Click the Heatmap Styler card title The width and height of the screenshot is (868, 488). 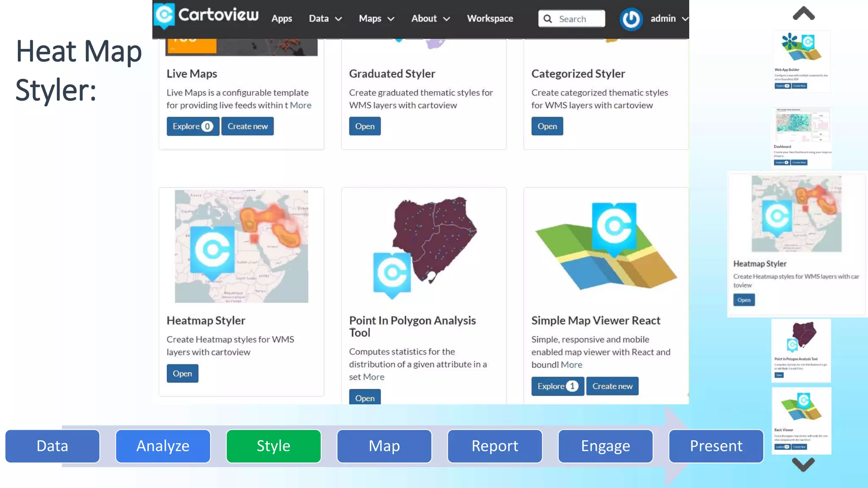coord(206,321)
